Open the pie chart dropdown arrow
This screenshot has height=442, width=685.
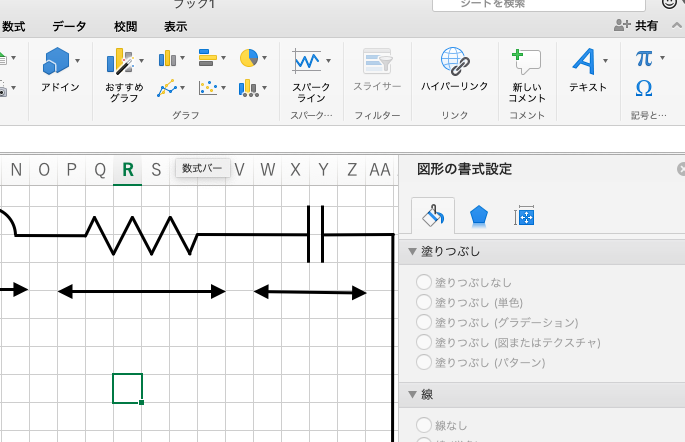click(264, 58)
